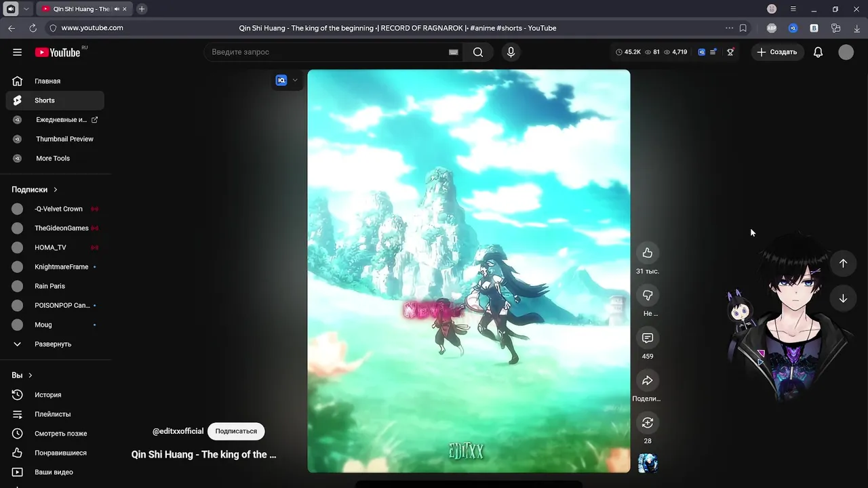The height and width of the screenshot is (488, 868).
Task: Open the account avatar menu
Action: click(x=846, y=52)
